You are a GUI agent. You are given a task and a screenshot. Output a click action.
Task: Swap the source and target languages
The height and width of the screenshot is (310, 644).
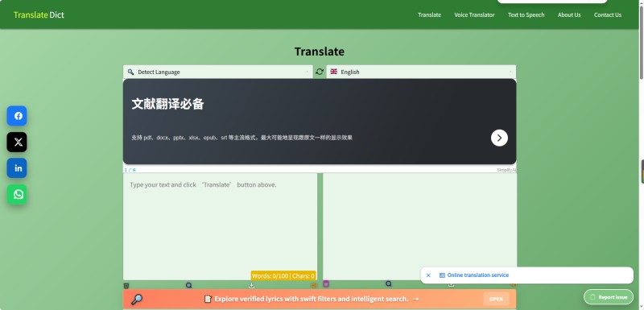pos(320,72)
